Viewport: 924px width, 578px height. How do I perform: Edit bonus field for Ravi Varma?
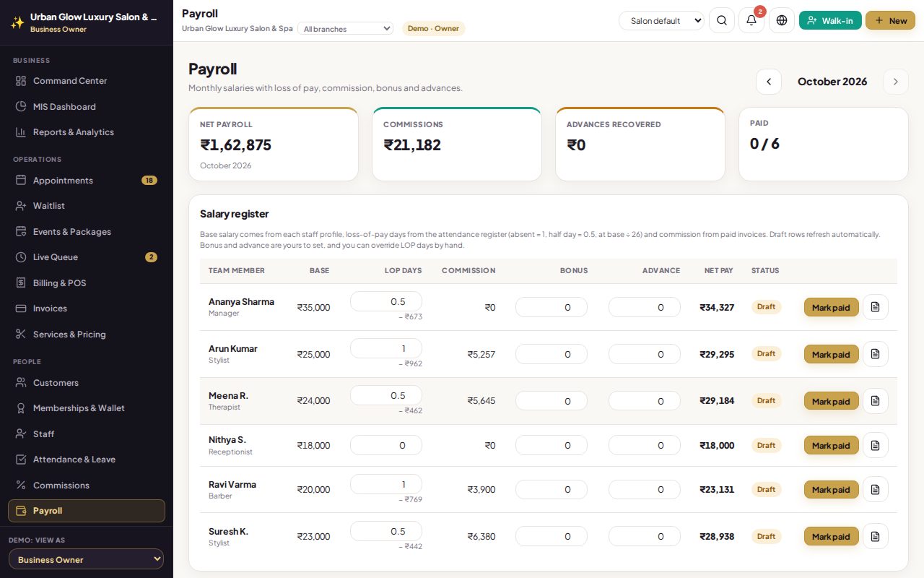click(x=552, y=489)
